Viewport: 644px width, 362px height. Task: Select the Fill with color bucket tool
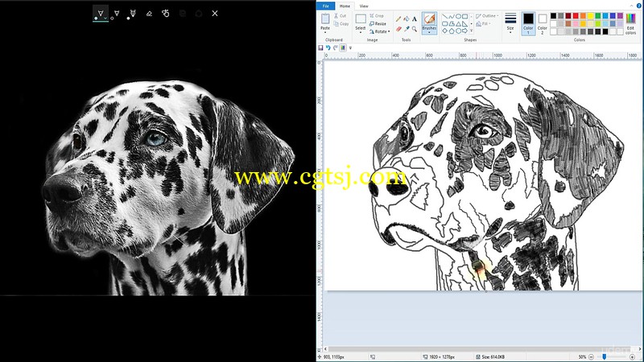click(407, 19)
